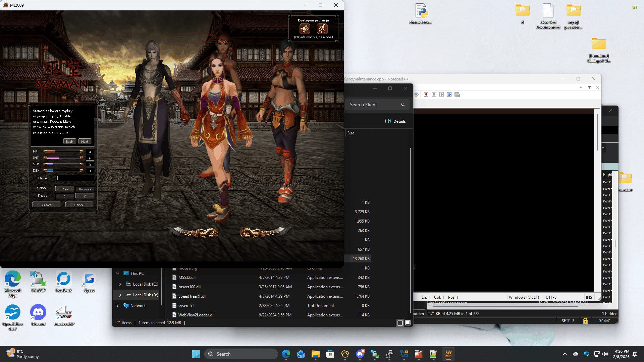
Task: Click the first profession icon under Dostępne profesje
Action: [x=305, y=29]
